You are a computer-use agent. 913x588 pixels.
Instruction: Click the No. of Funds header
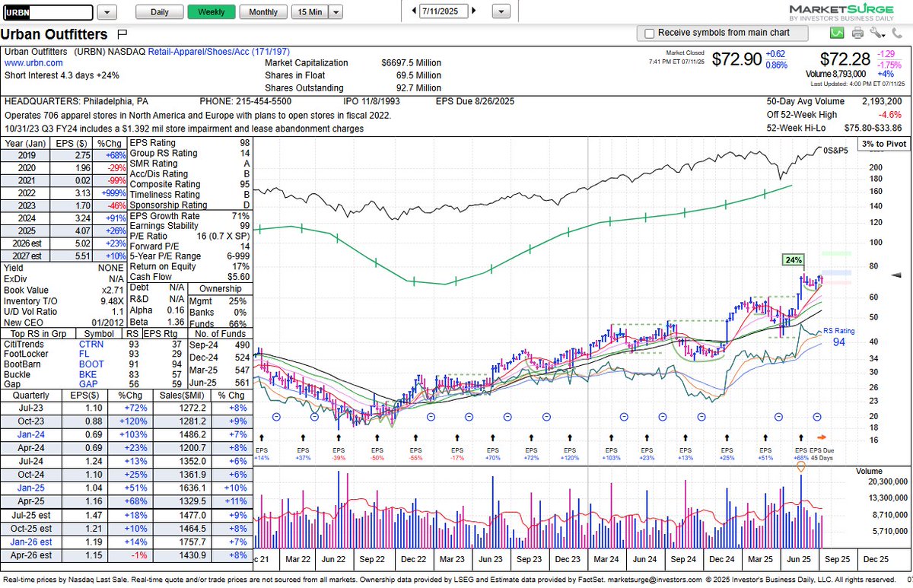pyautogui.click(x=219, y=332)
